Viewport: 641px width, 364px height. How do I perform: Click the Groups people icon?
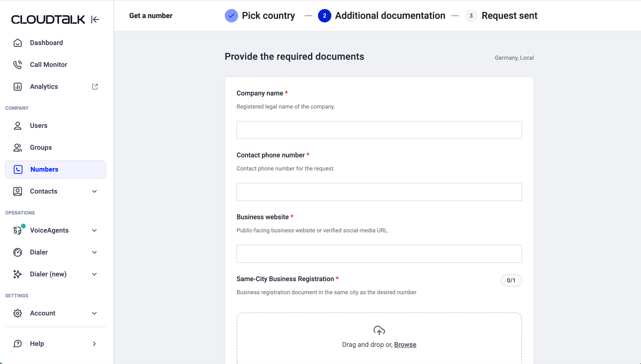click(x=17, y=148)
